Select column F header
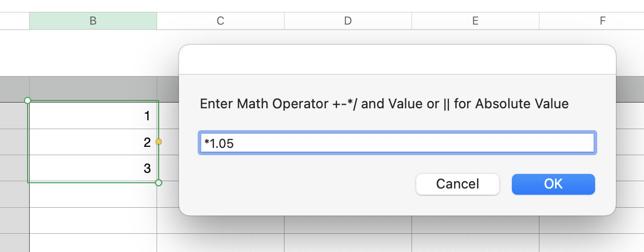 click(x=602, y=21)
